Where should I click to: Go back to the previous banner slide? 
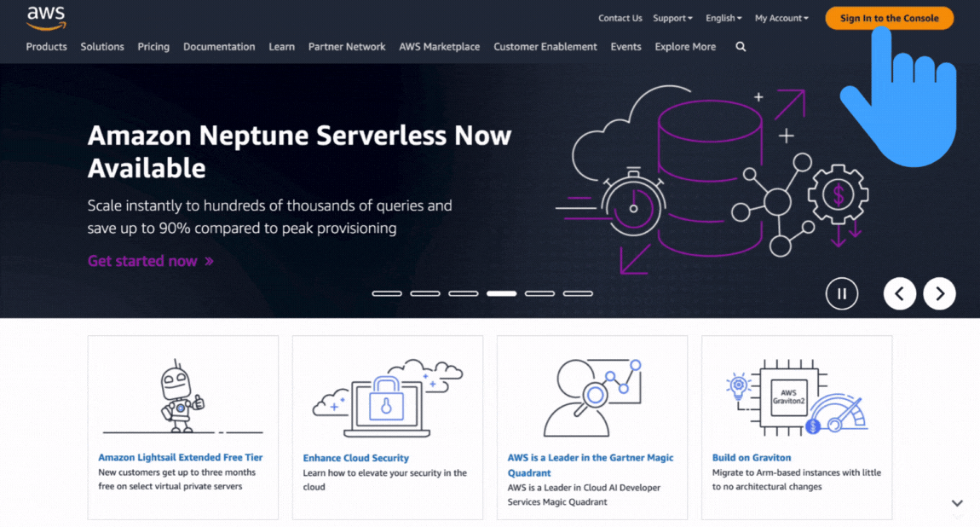pyautogui.click(x=900, y=293)
